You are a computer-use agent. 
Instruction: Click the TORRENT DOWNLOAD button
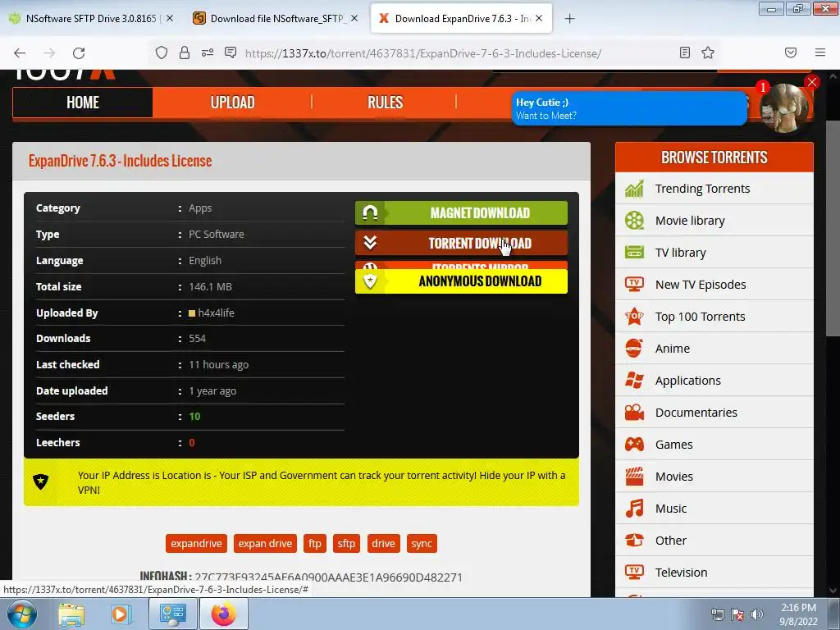click(461, 243)
